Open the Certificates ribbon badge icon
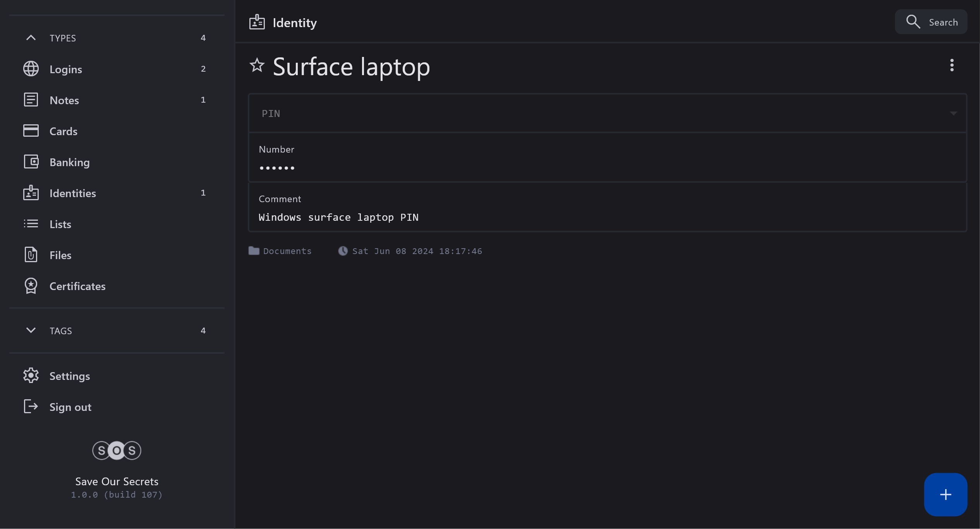This screenshot has width=980, height=529. coord(31,286)
